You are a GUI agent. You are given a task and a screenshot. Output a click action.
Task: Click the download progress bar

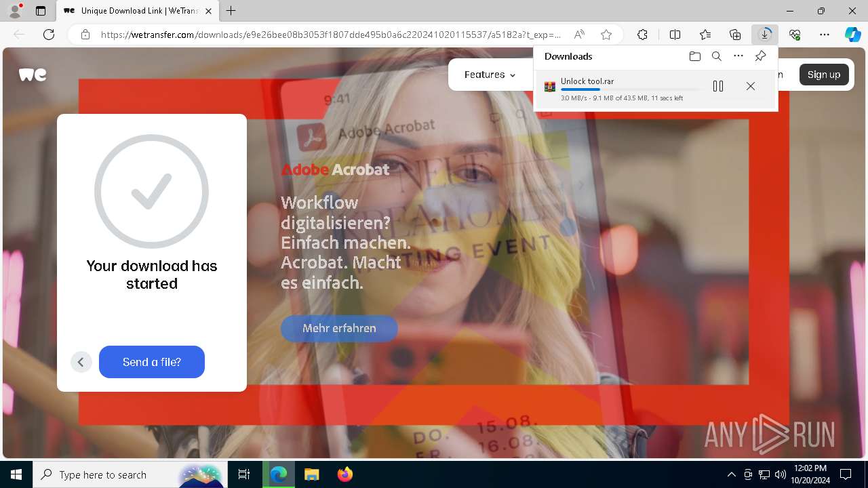[631, 89]
